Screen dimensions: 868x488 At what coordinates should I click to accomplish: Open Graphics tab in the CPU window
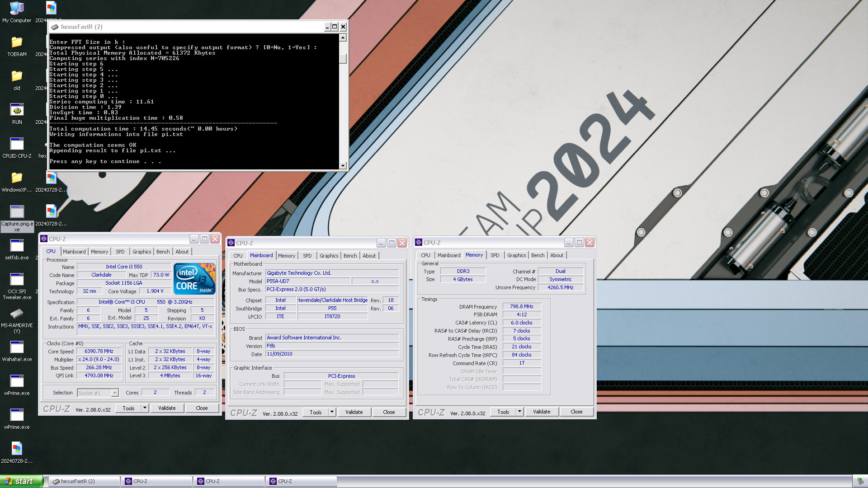pos(142,252)
